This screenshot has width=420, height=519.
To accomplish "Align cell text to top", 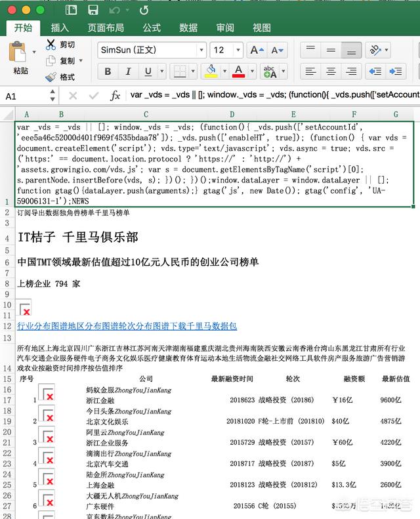I will pyautogui.click(x=310, y=51).
